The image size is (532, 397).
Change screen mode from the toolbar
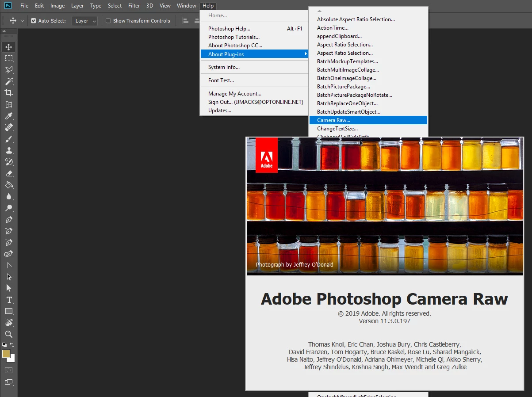tap(9, 382)
